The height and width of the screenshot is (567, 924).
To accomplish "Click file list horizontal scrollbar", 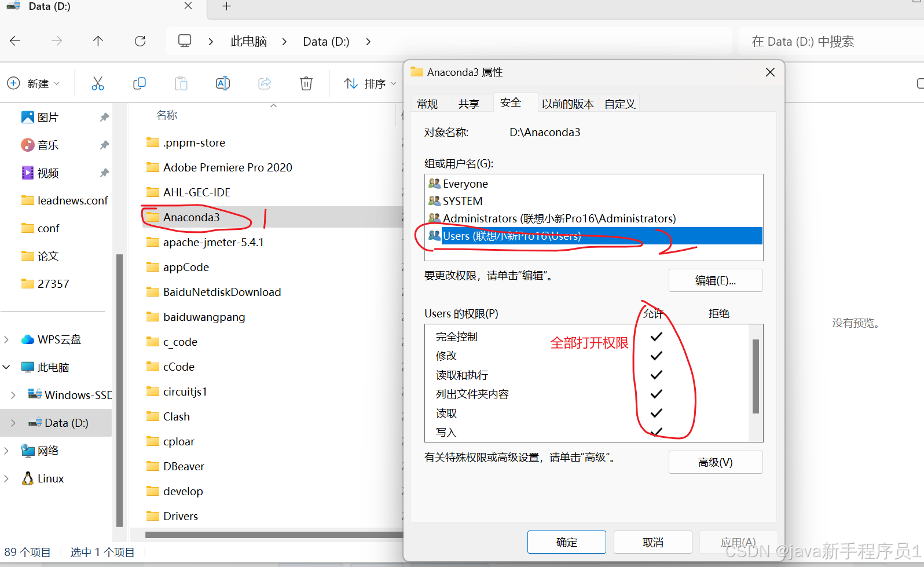I will (274, 535).
